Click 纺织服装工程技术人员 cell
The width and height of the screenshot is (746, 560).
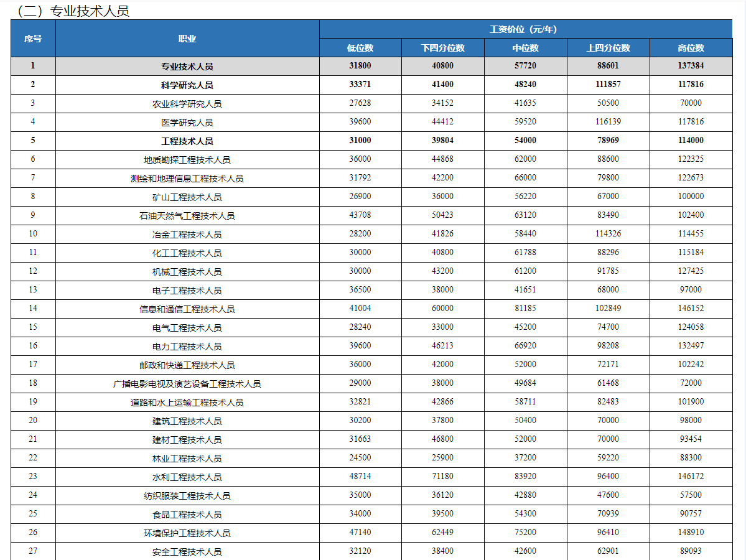[x=187, y=495]
